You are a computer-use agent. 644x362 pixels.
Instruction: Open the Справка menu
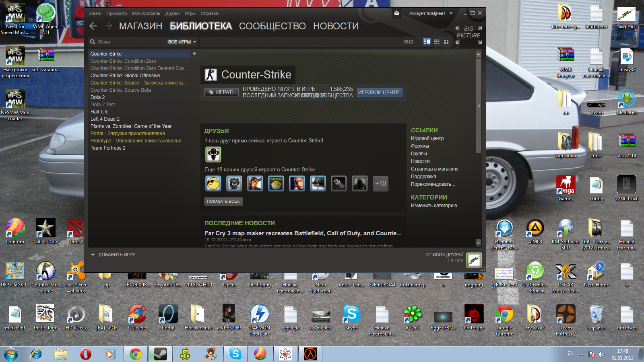tap(209, 13)
